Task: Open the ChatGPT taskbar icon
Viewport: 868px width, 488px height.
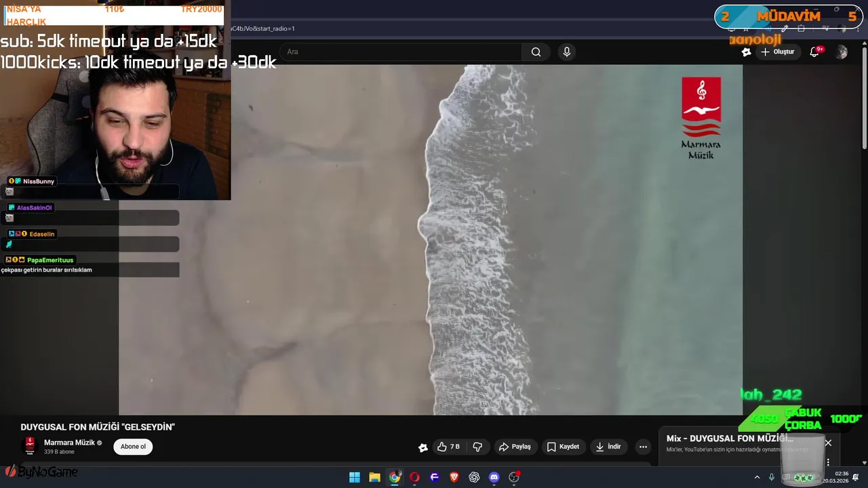Action: point(474,477)
